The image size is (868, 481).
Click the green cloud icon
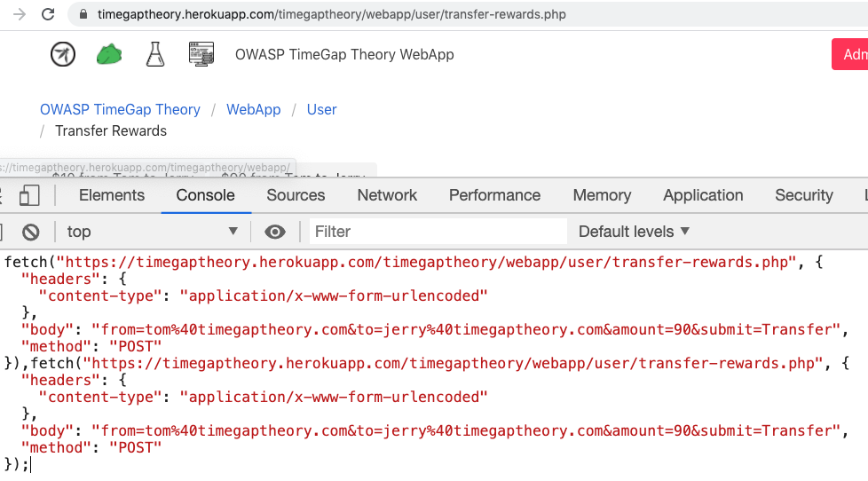109,54
